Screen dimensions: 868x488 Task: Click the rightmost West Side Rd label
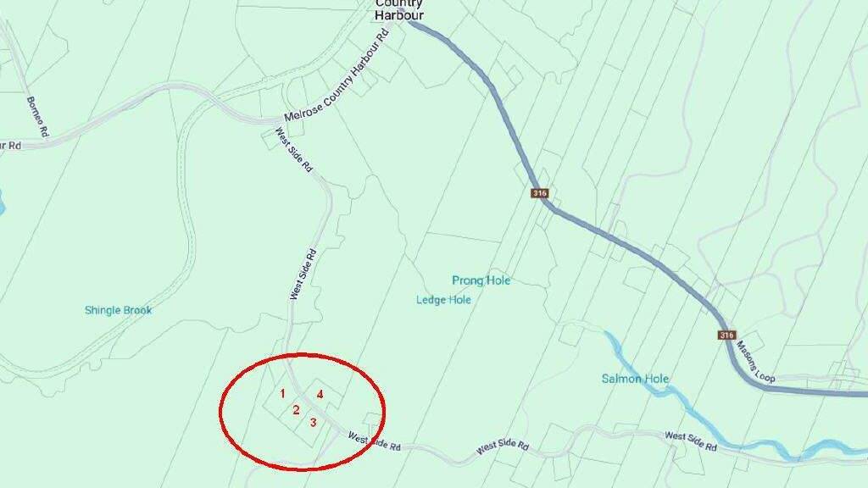tap(690, 441)
